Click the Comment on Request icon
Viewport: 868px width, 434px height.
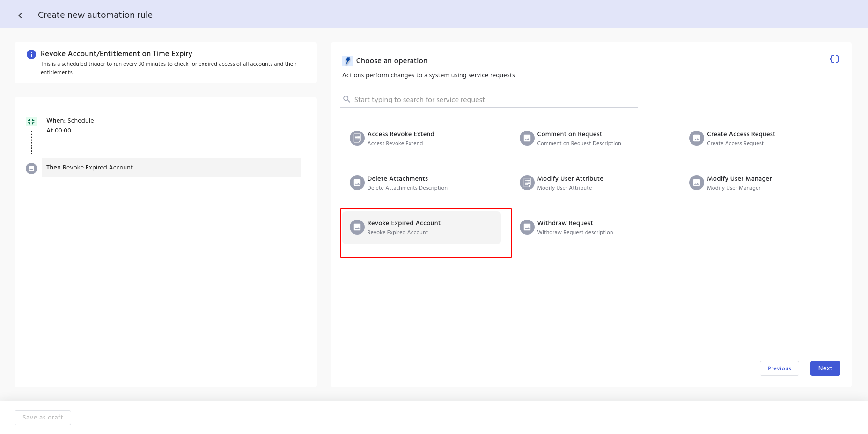[527, 138]
